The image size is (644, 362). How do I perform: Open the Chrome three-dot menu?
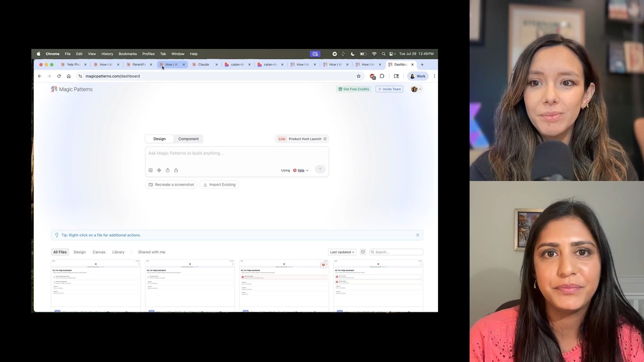pyautogui.click(x=434, y=76)
